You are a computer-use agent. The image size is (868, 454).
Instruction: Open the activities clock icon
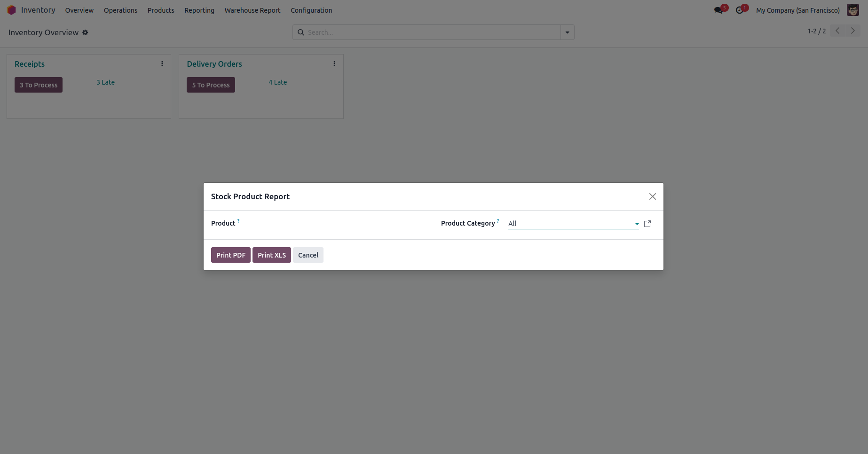740,10
